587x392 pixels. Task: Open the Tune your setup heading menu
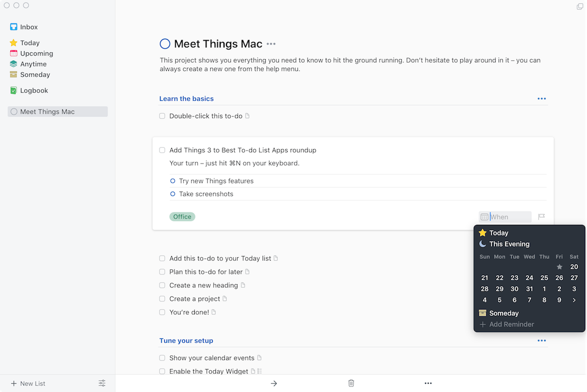(542, 341)
